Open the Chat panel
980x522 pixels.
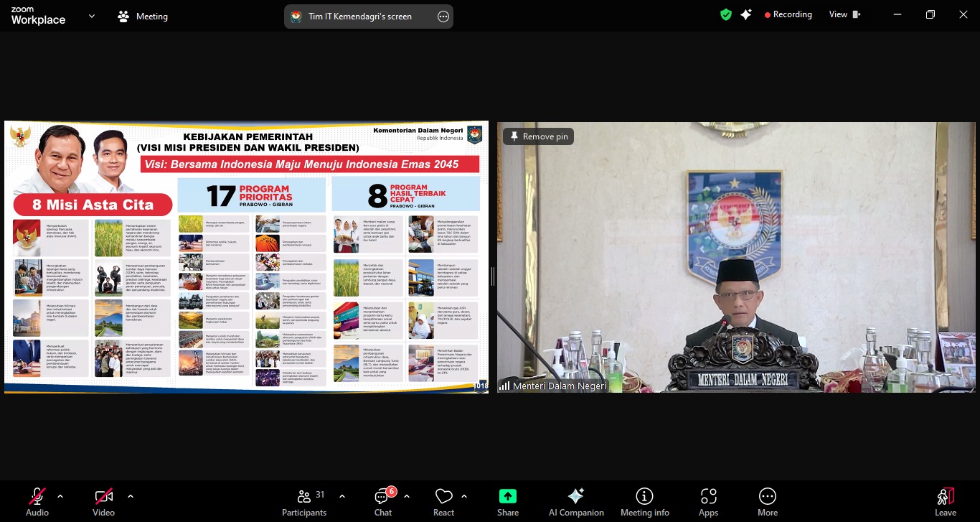[383, 502]
